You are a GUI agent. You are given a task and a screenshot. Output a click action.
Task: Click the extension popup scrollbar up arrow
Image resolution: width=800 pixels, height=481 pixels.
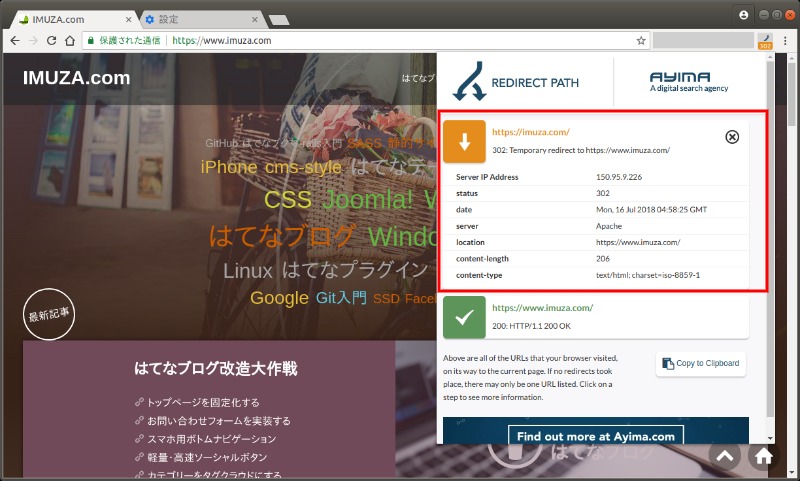(770, 58)
